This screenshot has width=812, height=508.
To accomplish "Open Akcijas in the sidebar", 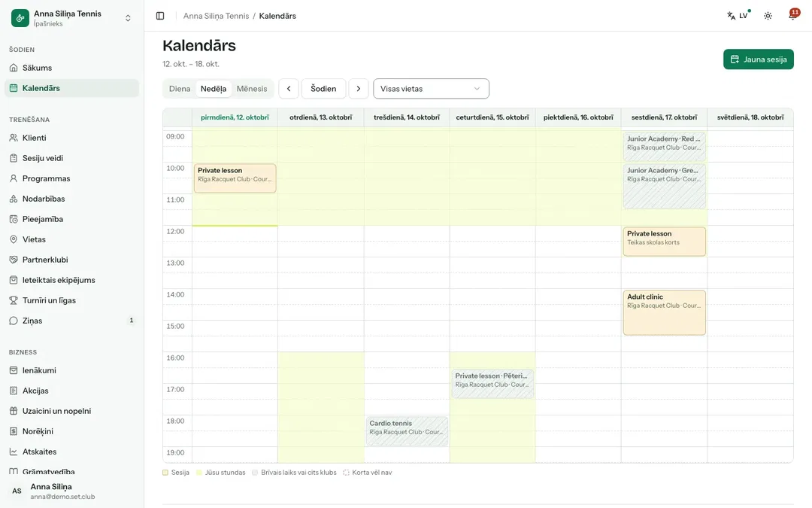I will [x=72, y=391].
